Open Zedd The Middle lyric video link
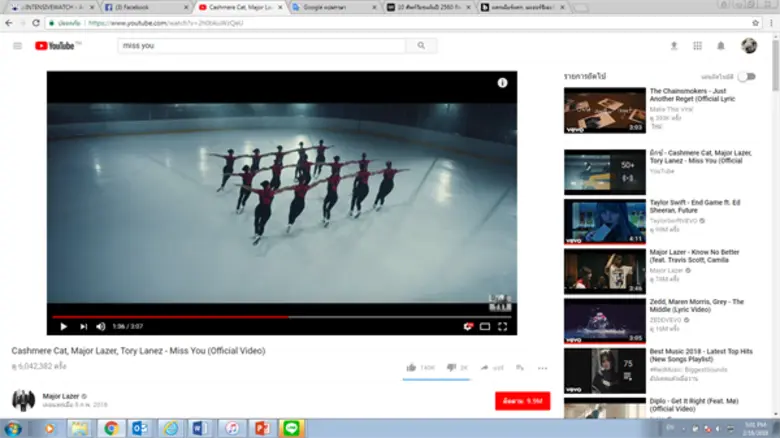 [x=696, y=306]
